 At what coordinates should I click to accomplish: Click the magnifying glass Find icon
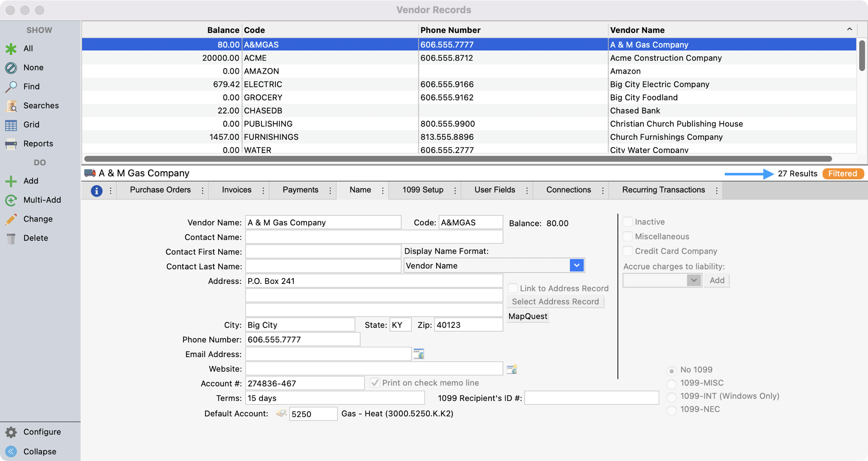tap(11, 86)
